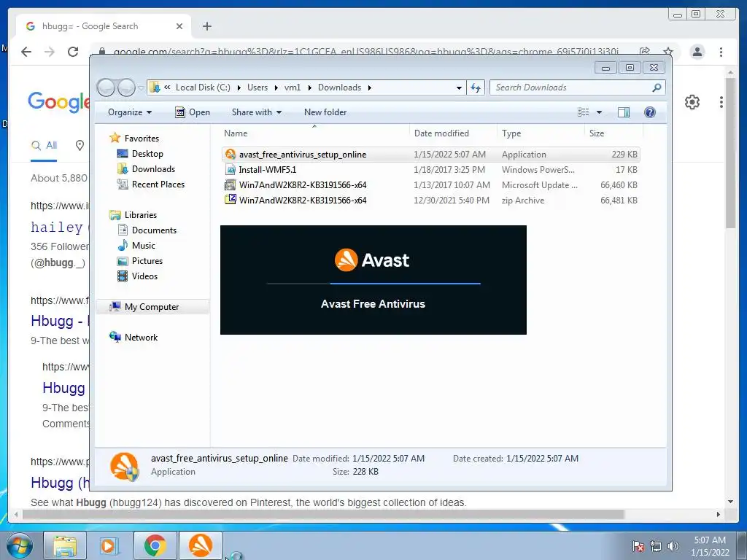Click Libraries in the navigation pane
Viewport: 747px width, 560px height.
[x=141, y=215]
